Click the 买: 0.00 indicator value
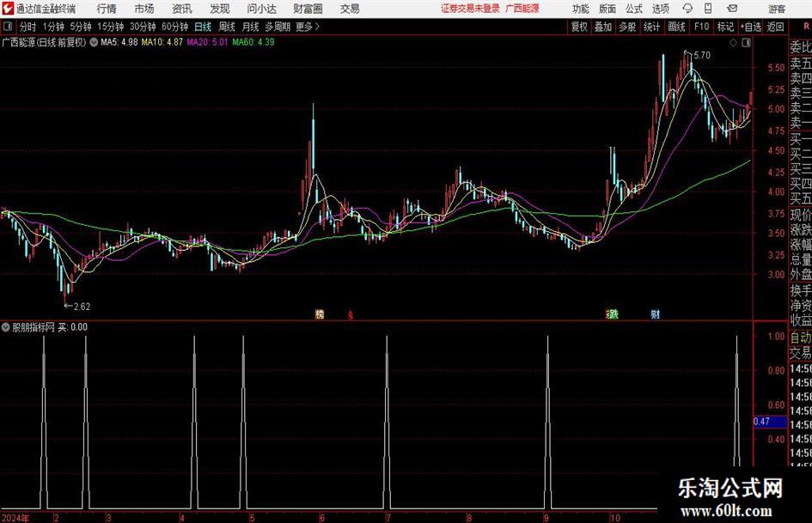The image size is (812, 523). point(72,327)
